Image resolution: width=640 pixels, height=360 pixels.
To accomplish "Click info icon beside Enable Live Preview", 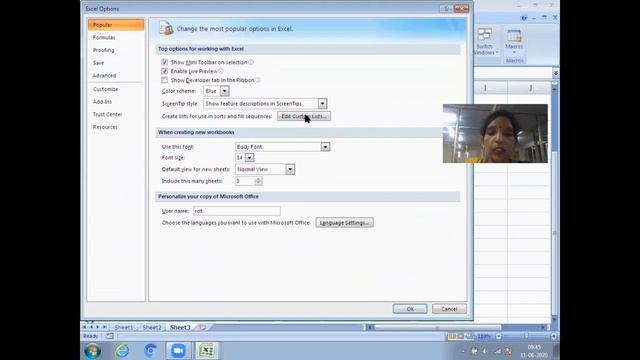I will tap(221, 71).
